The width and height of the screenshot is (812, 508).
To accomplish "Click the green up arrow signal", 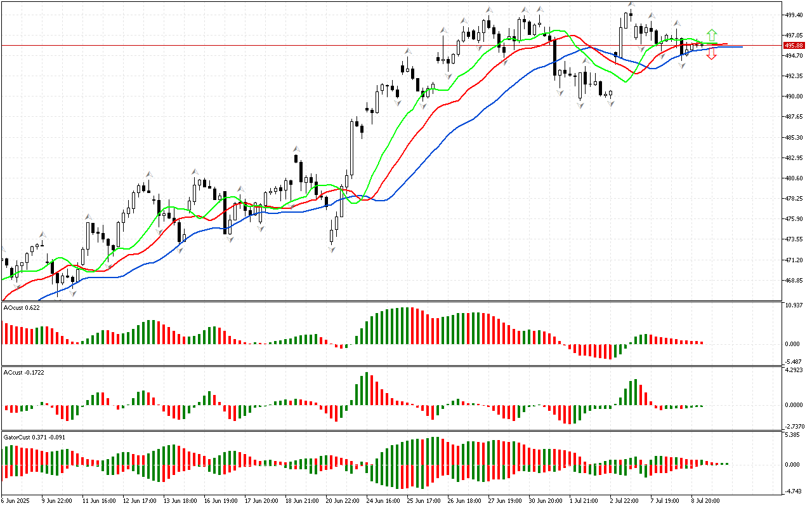I will pos(712,35).
